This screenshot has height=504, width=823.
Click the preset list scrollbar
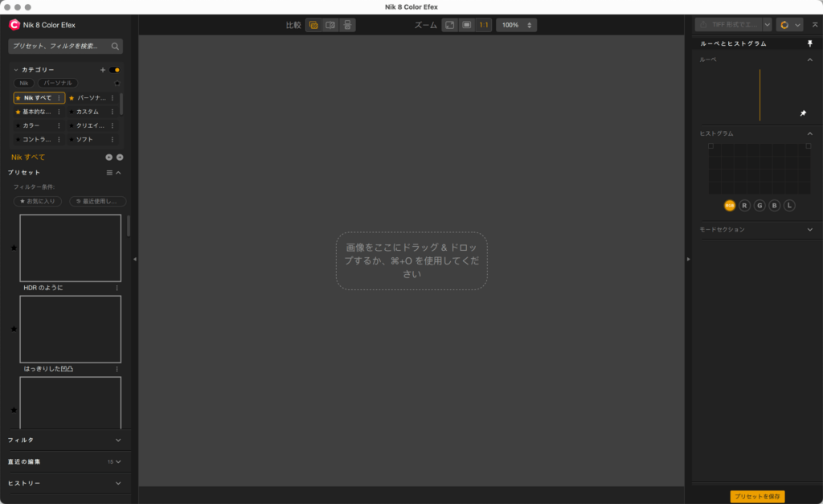pos(128,226)
